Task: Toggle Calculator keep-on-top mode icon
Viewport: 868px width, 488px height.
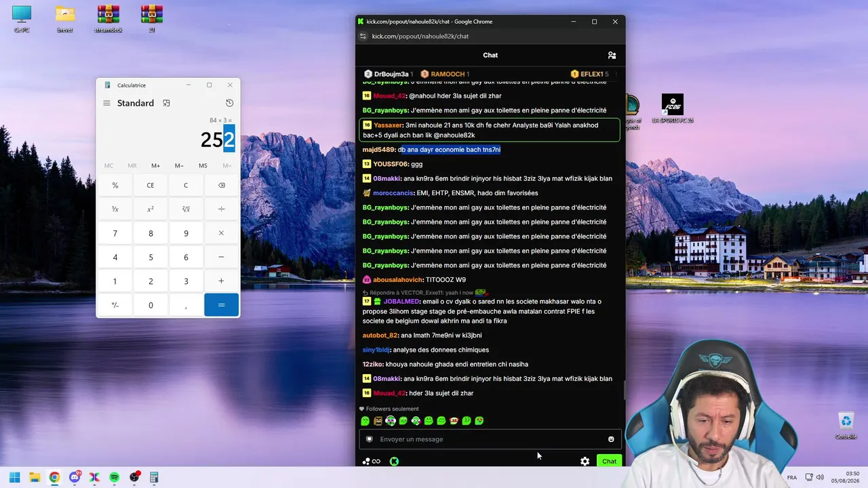Action: 166,103
